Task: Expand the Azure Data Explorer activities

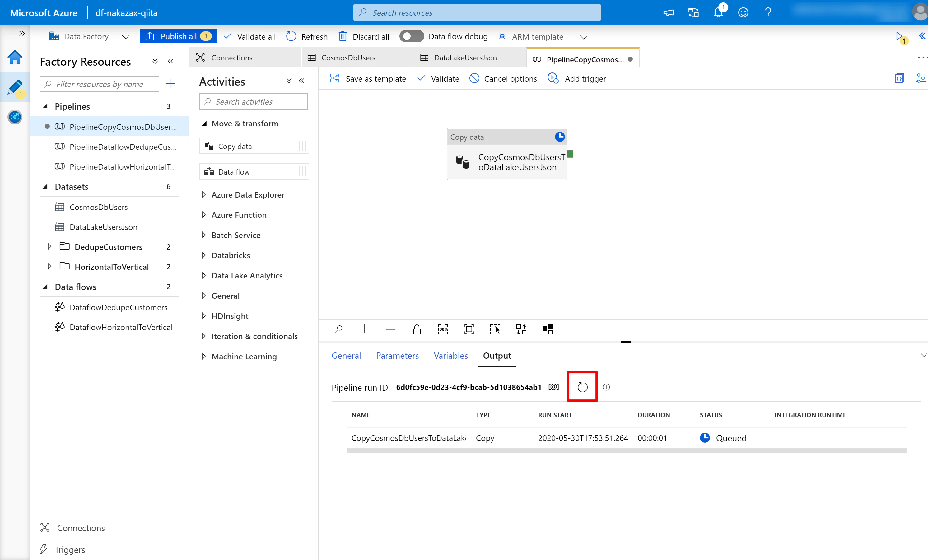Action: coord(204,195)
